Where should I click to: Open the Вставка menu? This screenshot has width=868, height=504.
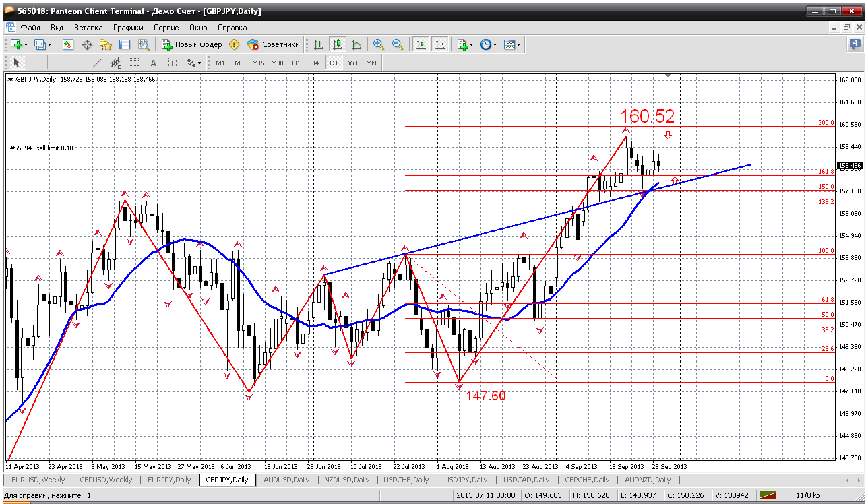88,28
